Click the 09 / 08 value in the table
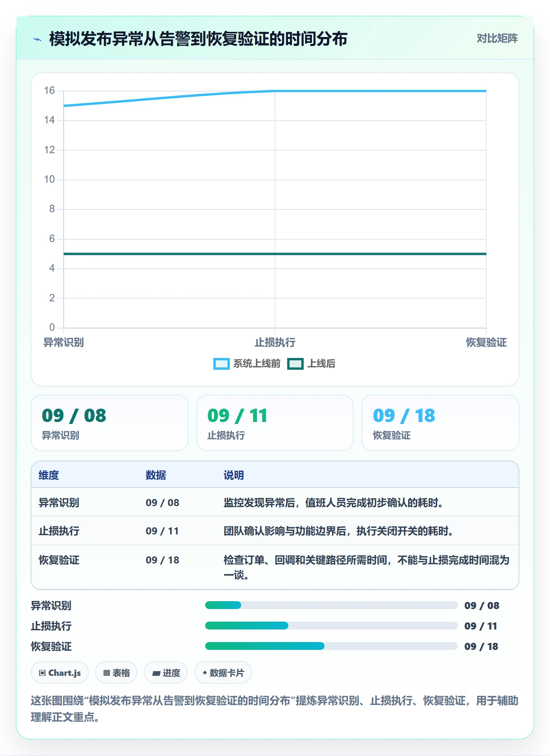Viewport: 550px width, 756px height. (162, 503)
